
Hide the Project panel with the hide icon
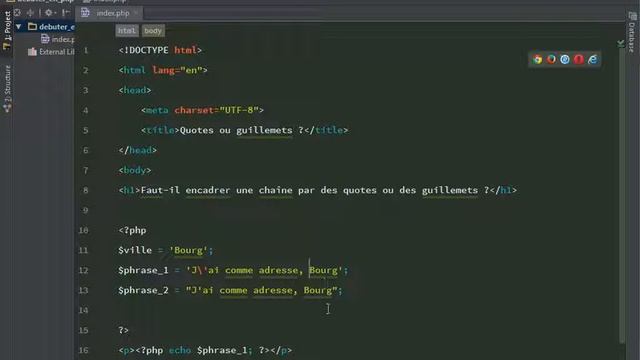coord(66,13)
